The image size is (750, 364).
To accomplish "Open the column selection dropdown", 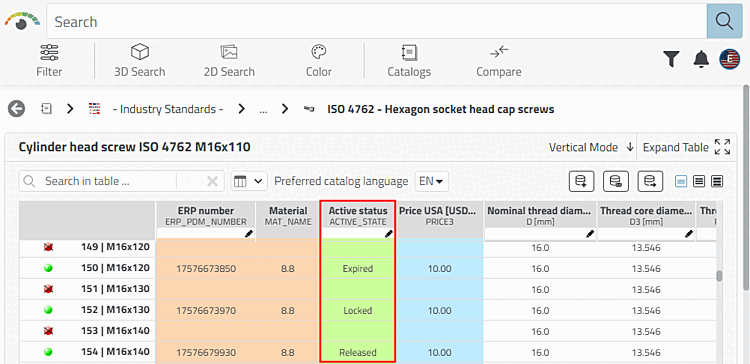I will pos(249,181).
